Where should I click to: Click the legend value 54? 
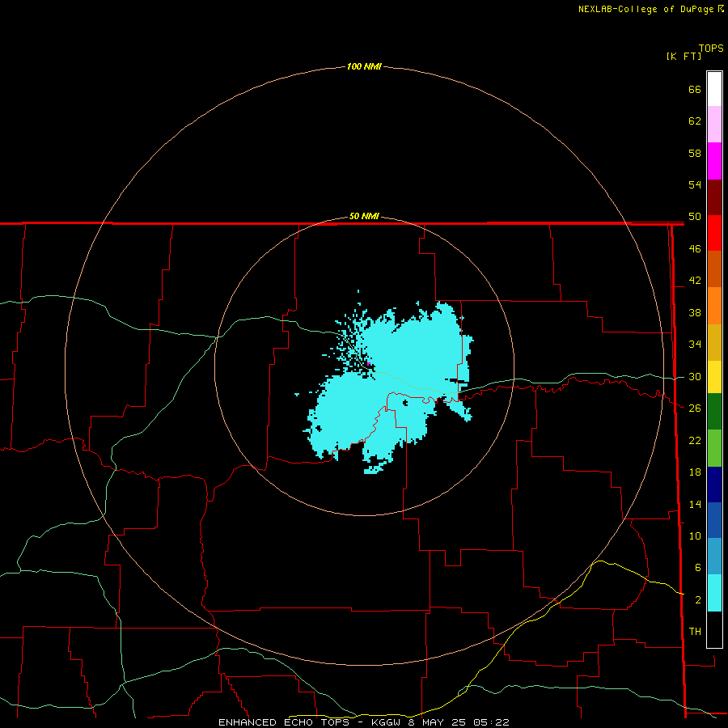[x=695, y=184]
